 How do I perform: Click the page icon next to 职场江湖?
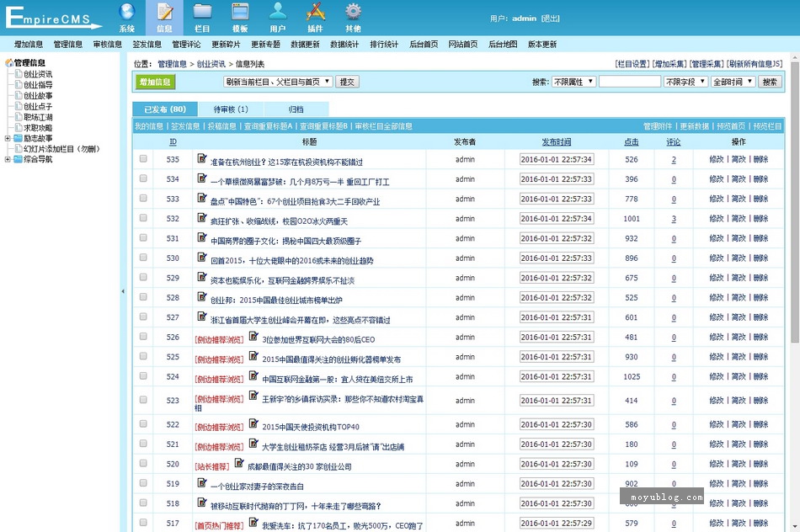tap(19, 117)
